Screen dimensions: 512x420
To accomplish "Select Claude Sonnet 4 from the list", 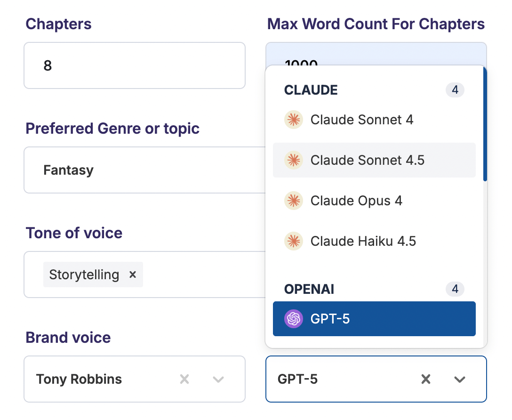I will (x=361, y=120).
